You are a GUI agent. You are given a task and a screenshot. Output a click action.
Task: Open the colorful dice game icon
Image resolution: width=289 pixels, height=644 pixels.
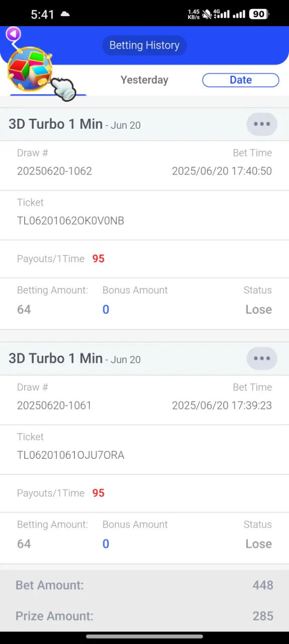[x=30, y=69]
